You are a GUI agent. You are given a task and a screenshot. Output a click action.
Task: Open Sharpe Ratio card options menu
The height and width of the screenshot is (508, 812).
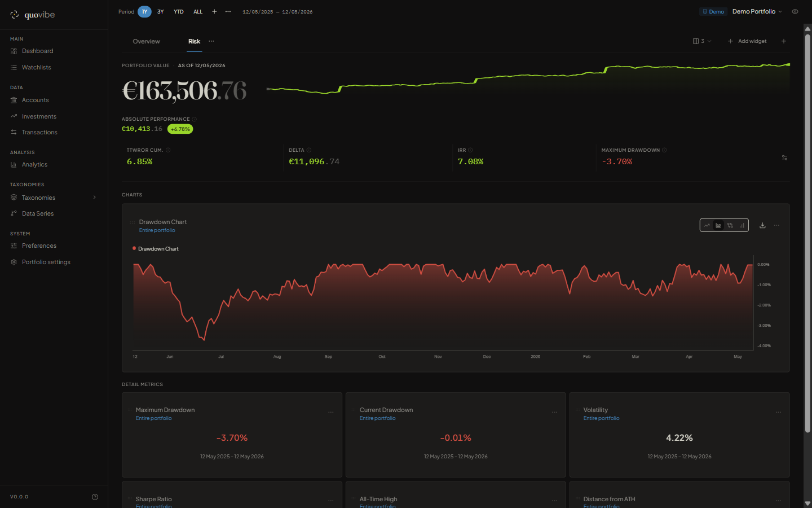331,501
